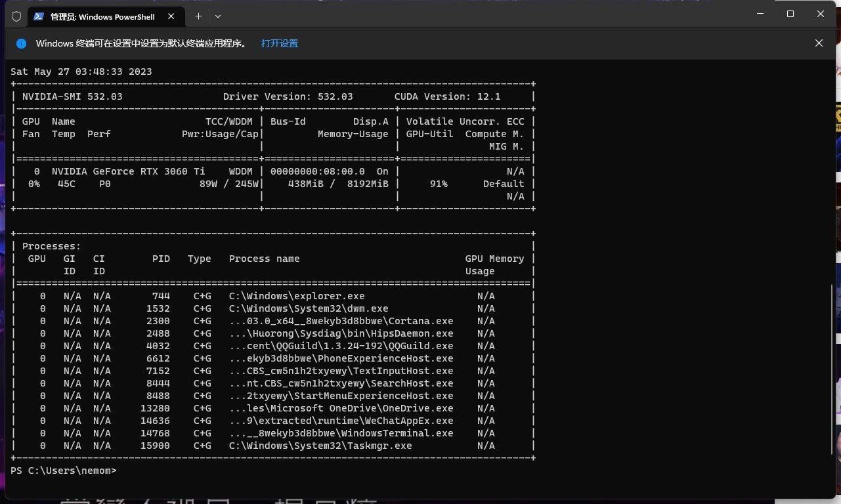Click the StartMenuExperienceHost.exe process row

click(x=273, y=396)
